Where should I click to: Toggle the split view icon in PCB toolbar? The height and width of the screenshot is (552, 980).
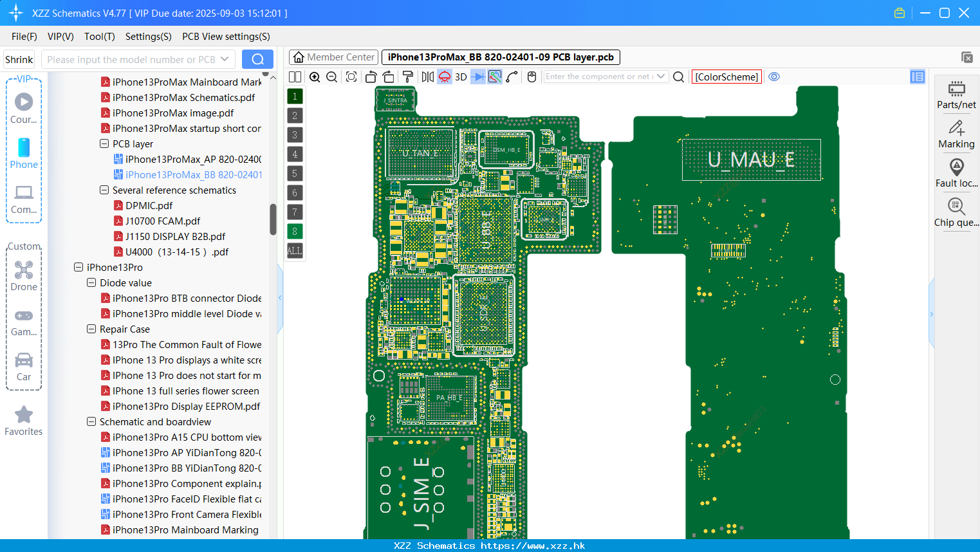pos(295,77)
